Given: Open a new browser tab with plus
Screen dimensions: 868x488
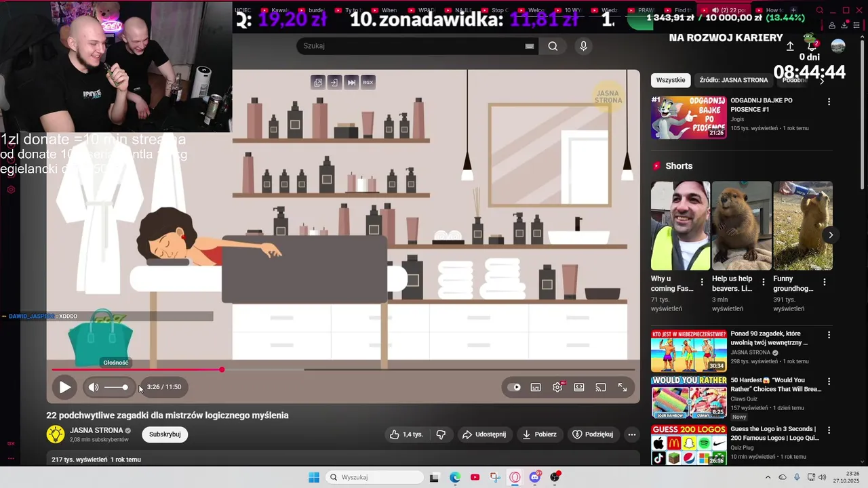Looking at the screenshot, I should [x=793, y=10].
